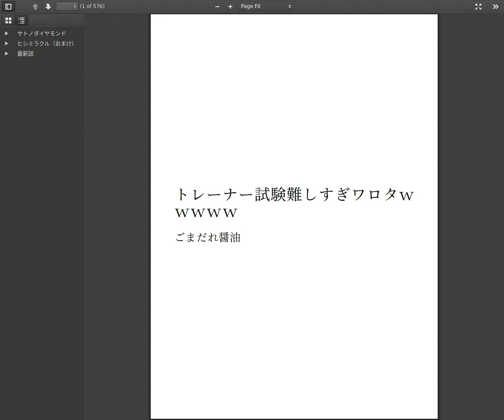The height and width of the screenshot is (420, 504).
Task: Show document outline view in sidebar
Action: point(21,21)
